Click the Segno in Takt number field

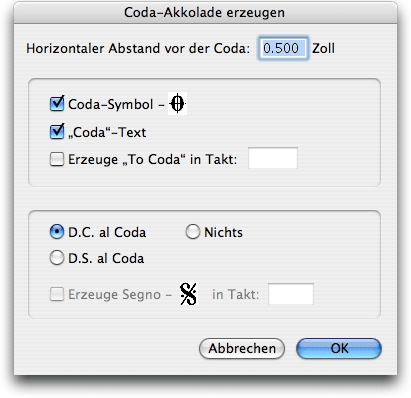click(x=291, y=294)
